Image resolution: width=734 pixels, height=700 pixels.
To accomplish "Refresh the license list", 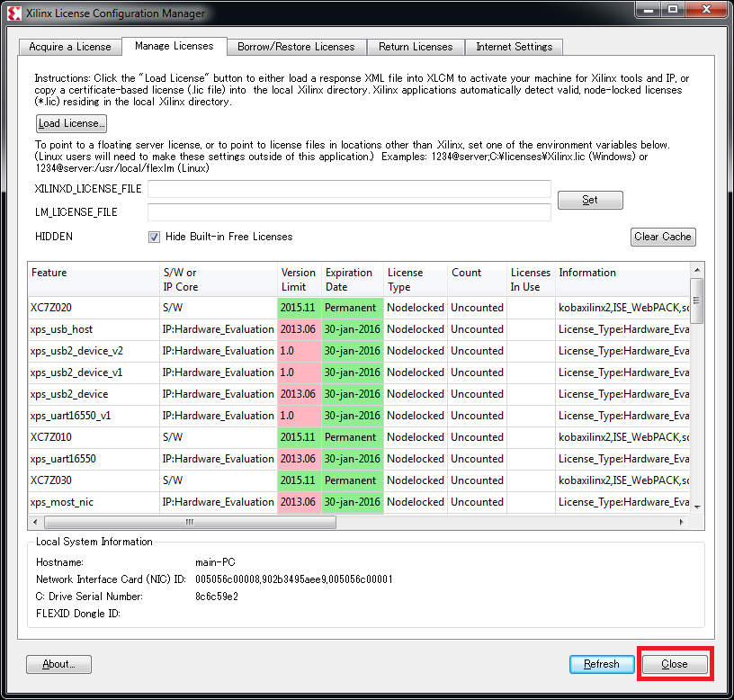I will point(602,664).
